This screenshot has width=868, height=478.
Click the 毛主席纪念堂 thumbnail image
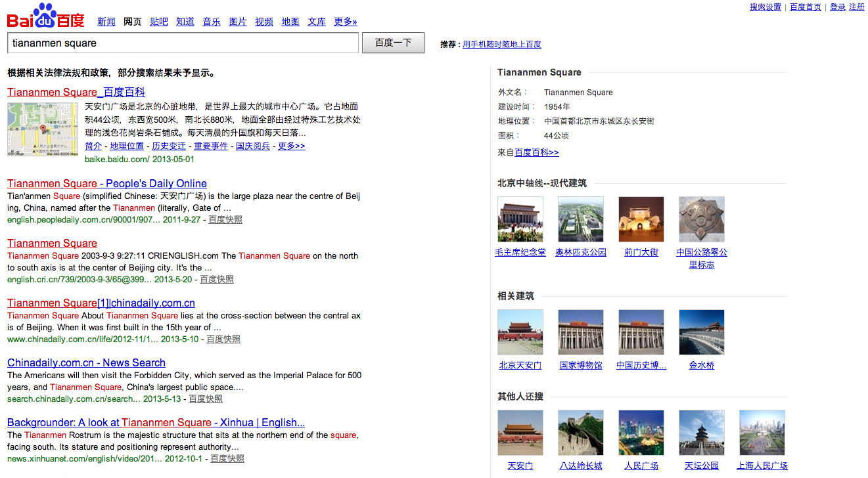point(520,219)
